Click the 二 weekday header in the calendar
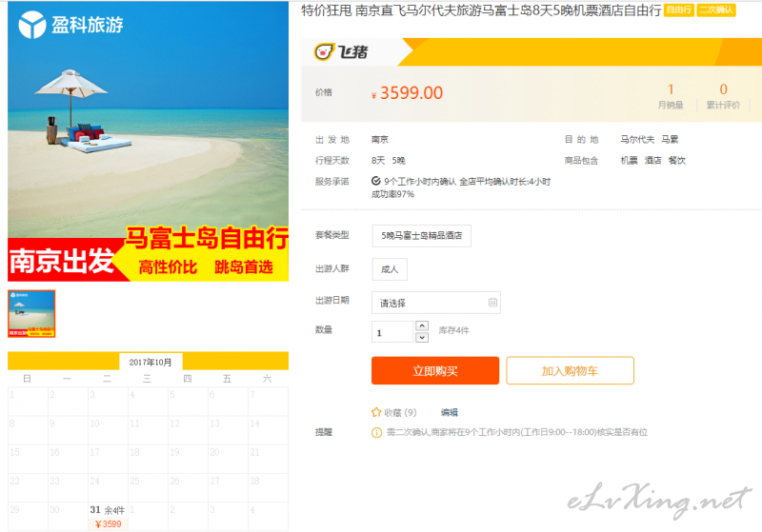The width and height of the screenshot is (762, 532). click(108, 379)
